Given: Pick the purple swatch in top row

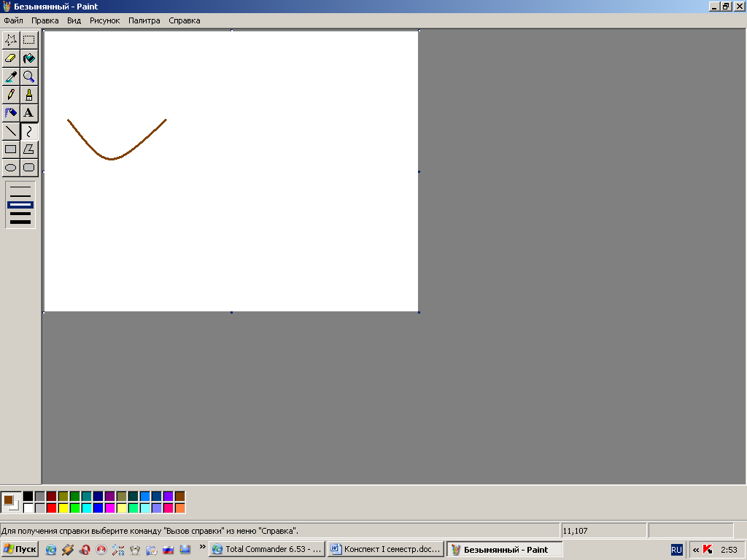Looking at the screenshot, I should 110,497.
